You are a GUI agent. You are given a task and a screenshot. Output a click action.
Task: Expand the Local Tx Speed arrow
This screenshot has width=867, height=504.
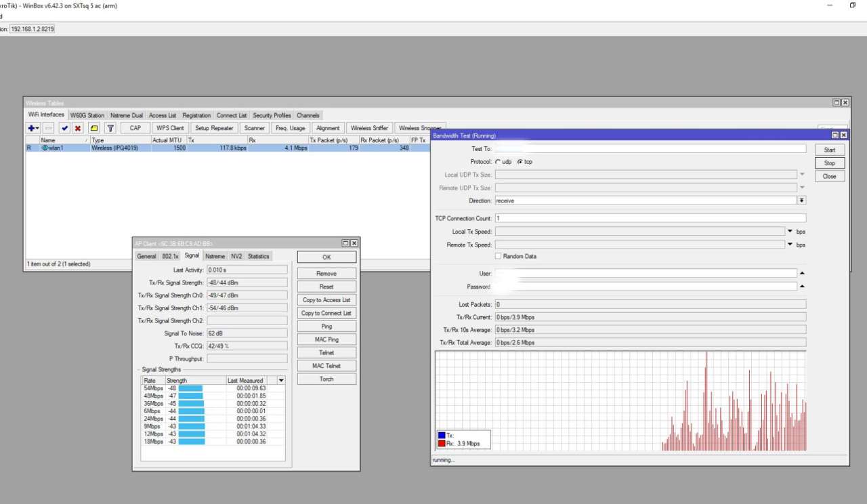tap(790, 232)
